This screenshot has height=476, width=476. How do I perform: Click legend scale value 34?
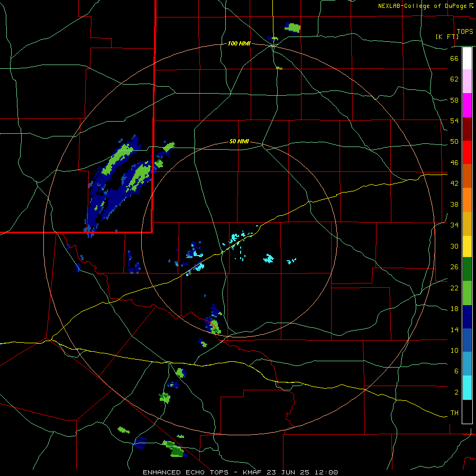[454, 225]
